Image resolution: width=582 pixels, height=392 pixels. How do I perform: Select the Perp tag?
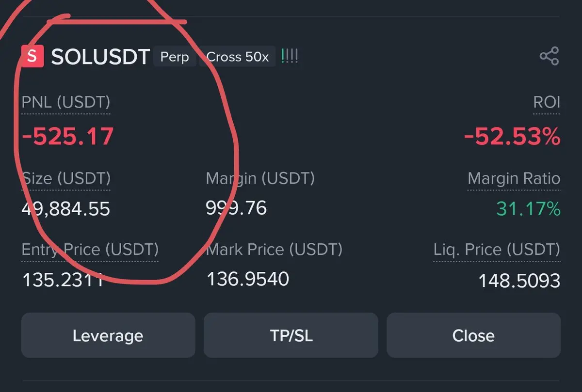pyautogui.click(x=175, y=57)
